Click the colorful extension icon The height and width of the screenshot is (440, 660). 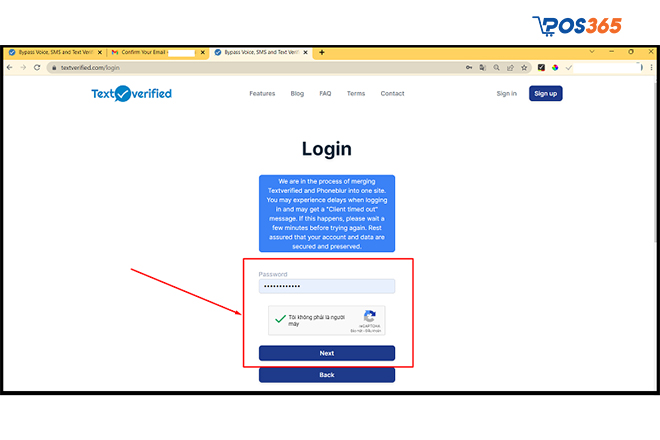tap(555, 67)
